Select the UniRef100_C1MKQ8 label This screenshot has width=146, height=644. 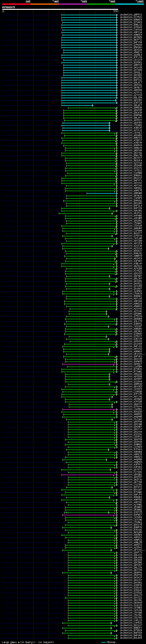click(131, 392)
